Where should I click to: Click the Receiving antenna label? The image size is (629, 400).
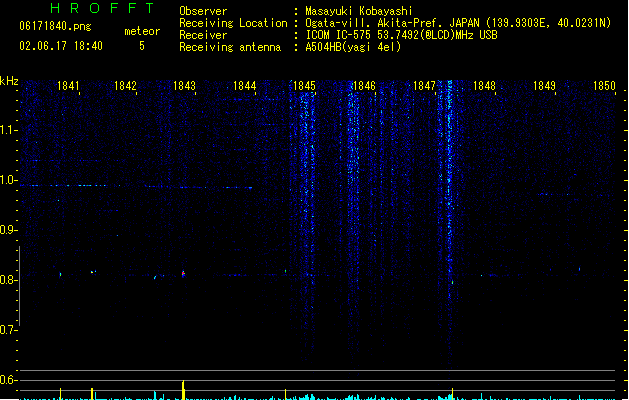pyautogui.click(x=230, y=47)
